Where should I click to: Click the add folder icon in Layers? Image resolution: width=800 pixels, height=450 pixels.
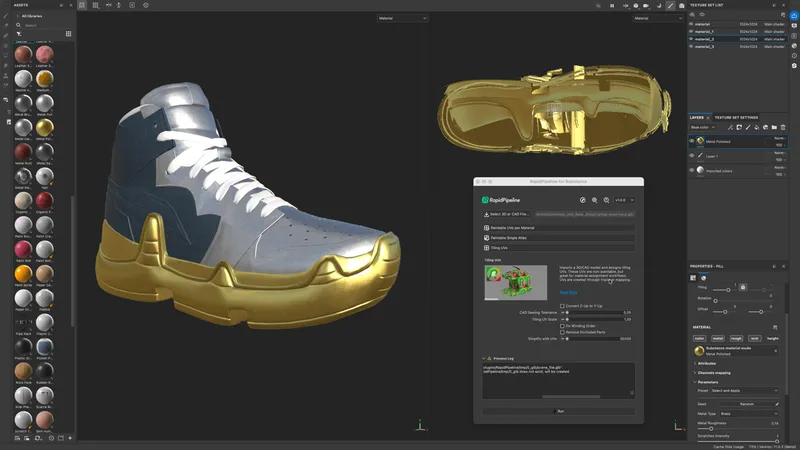[773, 127]
